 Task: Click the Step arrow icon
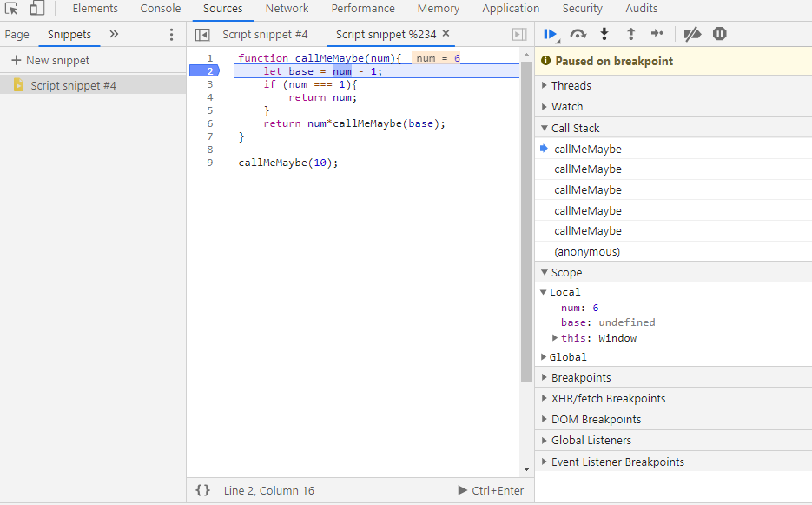pos(657,34)
